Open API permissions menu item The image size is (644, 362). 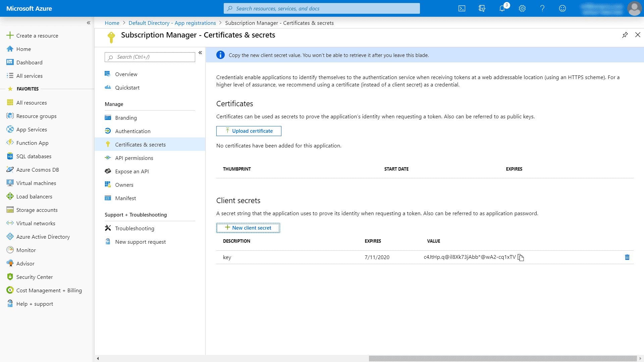[x=134, y=158]
